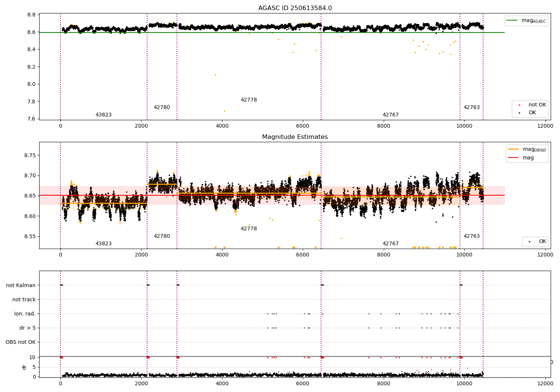560x392 pixels.
Task: Click obsid label 42780 in top plot
Action: point(162,108)
